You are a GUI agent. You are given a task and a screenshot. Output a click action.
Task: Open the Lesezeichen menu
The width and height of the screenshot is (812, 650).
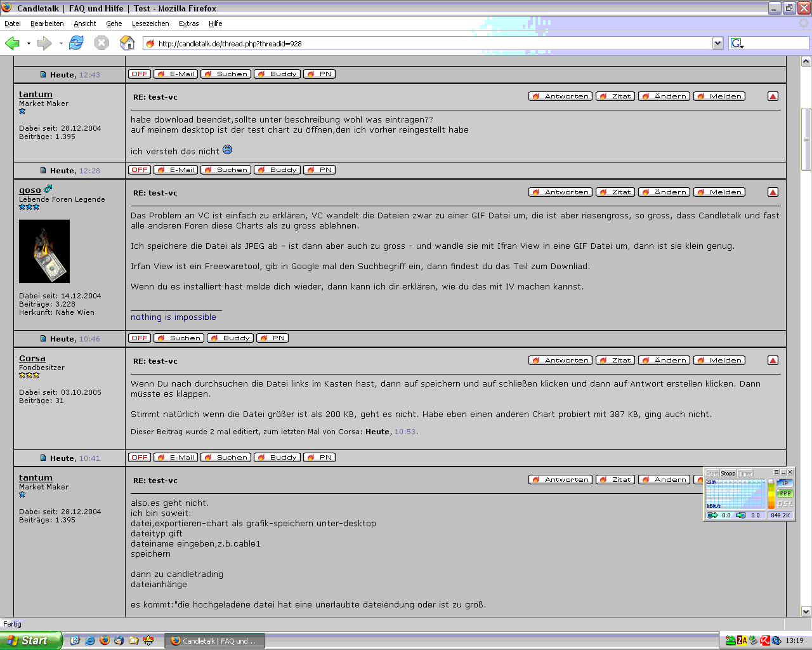tap(150, 23)
